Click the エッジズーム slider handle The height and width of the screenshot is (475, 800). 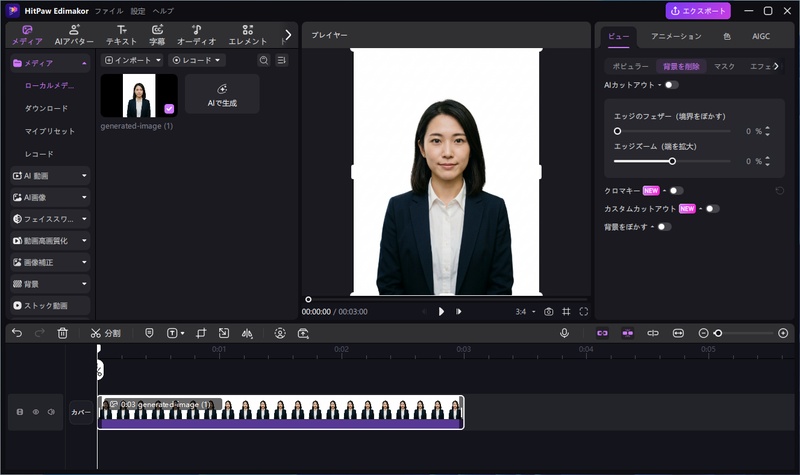[672, 161]
